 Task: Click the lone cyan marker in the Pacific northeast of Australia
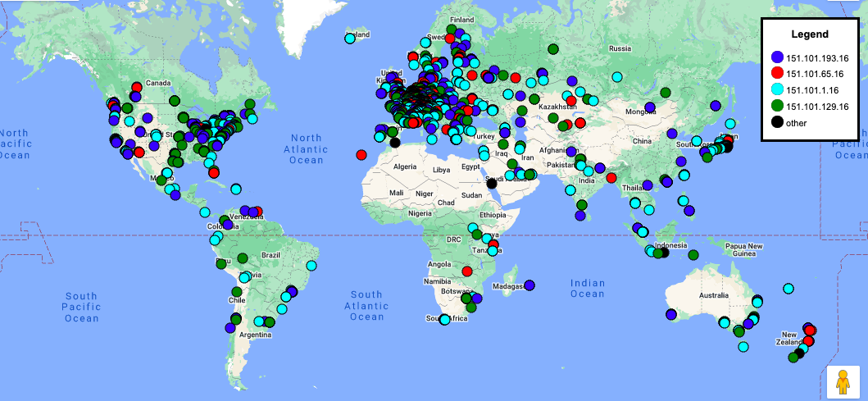pos(788,289)
